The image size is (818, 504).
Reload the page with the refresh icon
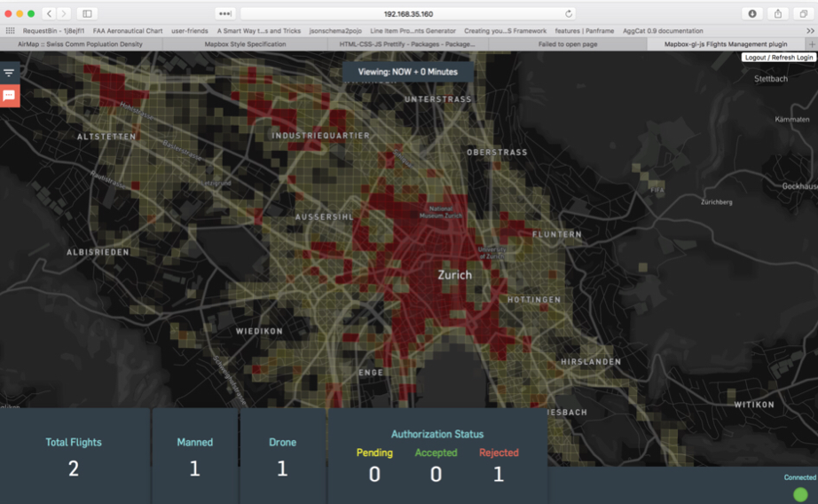[x=569, y=14]
